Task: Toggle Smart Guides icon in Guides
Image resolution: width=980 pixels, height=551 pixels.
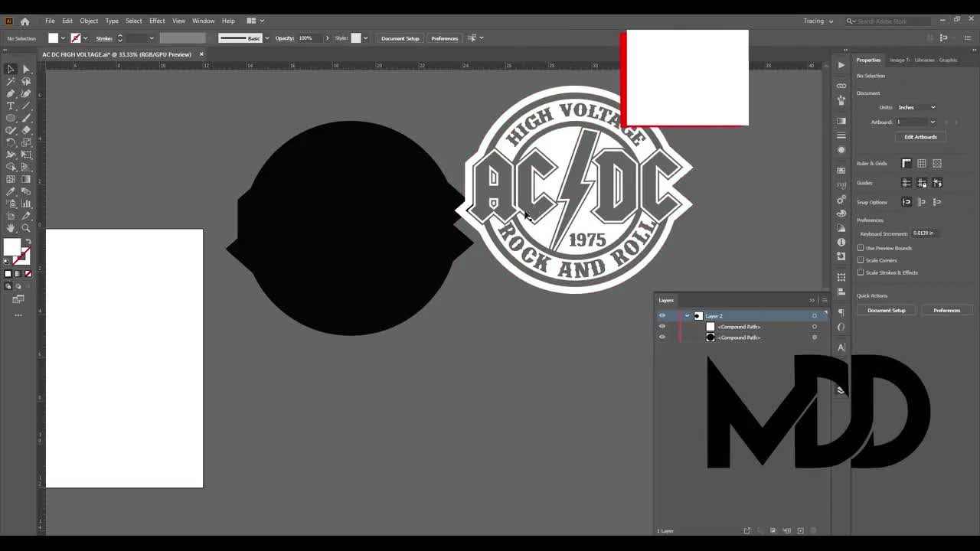Action: click(937, 183)
